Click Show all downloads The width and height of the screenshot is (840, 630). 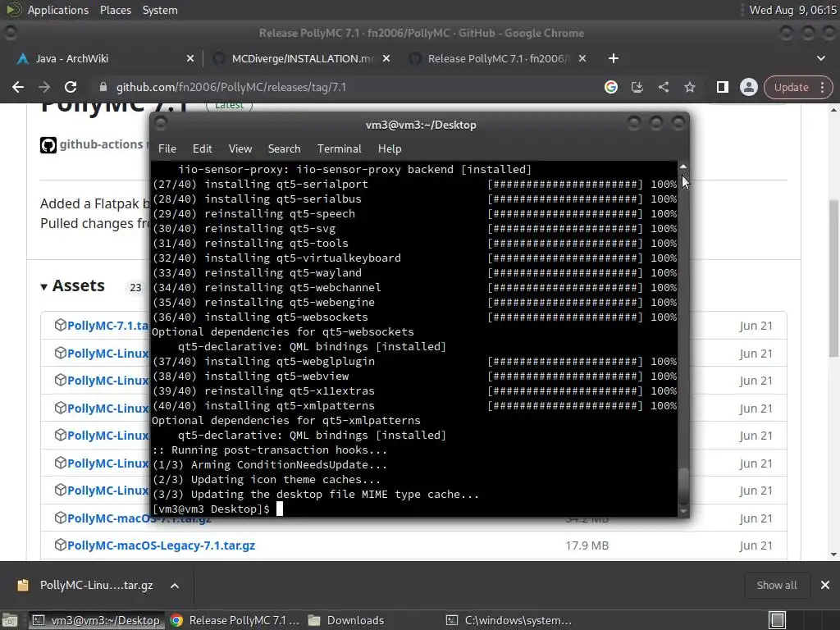tap(776, 585)
